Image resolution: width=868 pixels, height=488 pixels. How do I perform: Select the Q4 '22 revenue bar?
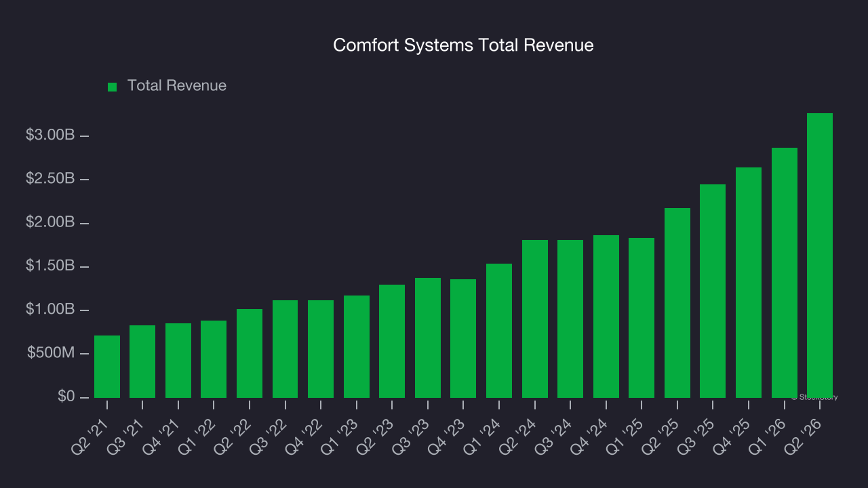pyautogui.click(x=321, y=349)
